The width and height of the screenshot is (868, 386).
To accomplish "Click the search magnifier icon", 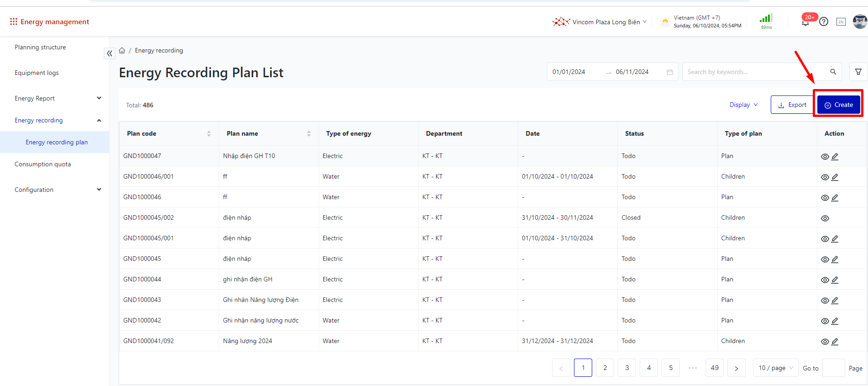I will point(833,72).
